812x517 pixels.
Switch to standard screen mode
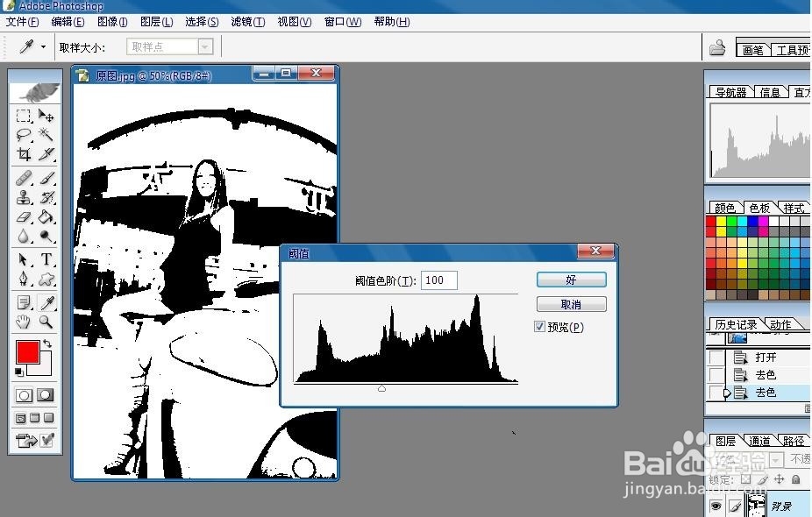pos(21,418)
